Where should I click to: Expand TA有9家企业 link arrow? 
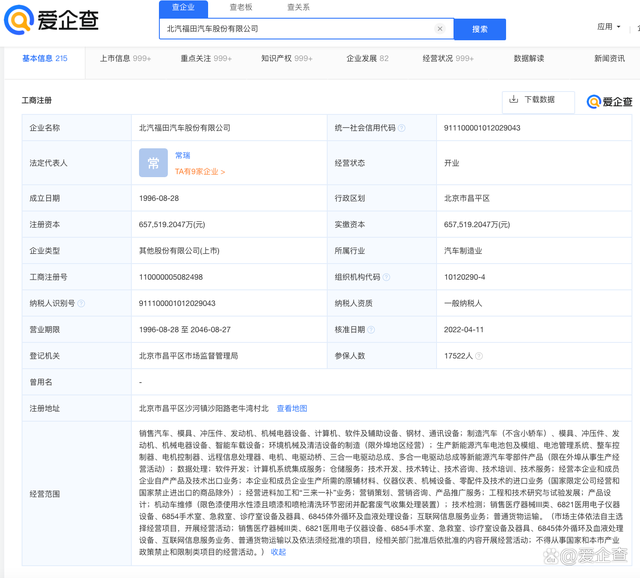[223, 172]
